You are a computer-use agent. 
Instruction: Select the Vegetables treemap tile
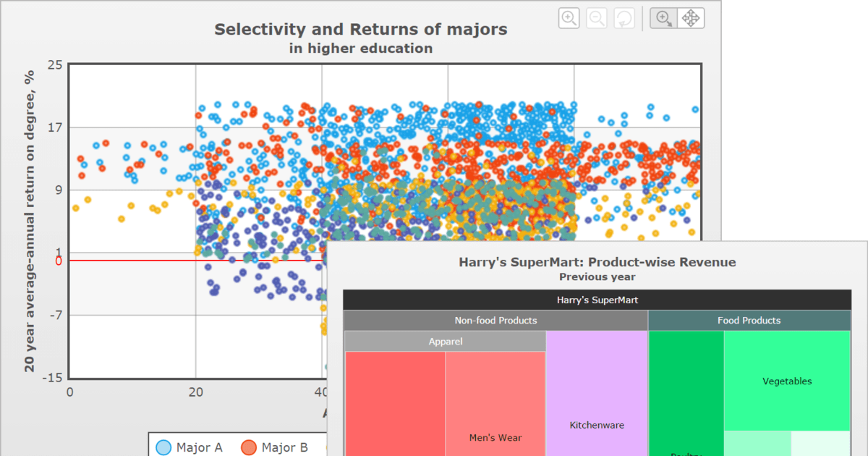[787, 381]
